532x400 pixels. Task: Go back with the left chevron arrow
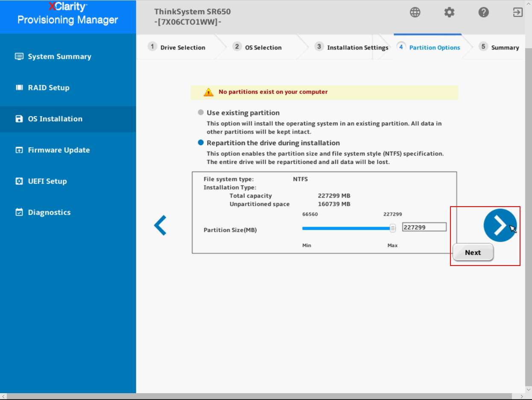pyautogui.click(x=160, y=225)
